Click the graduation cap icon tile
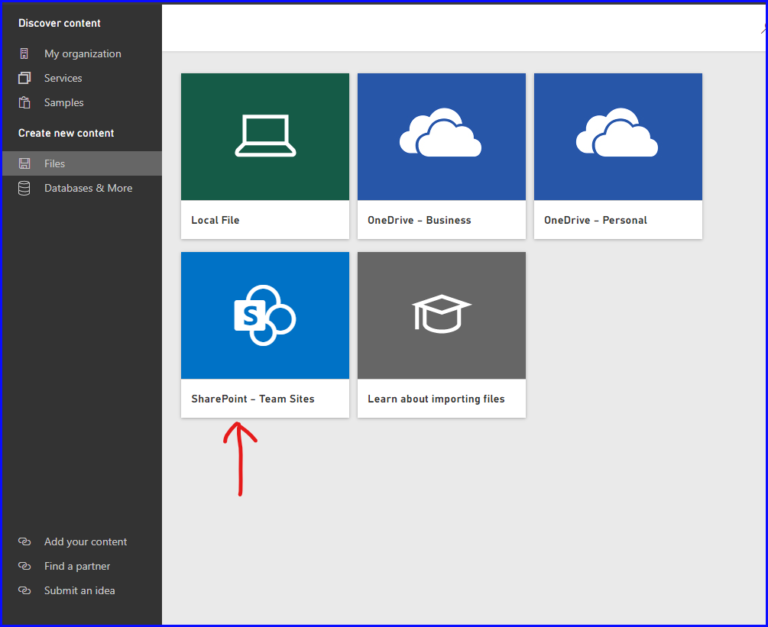 441,315
